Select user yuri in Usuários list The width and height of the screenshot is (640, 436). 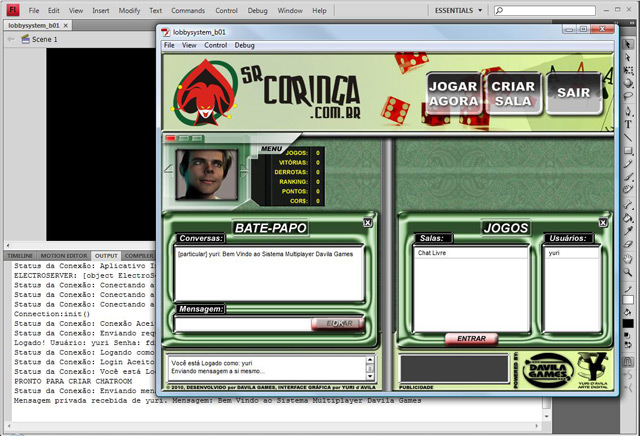click(x=571, y=253)
